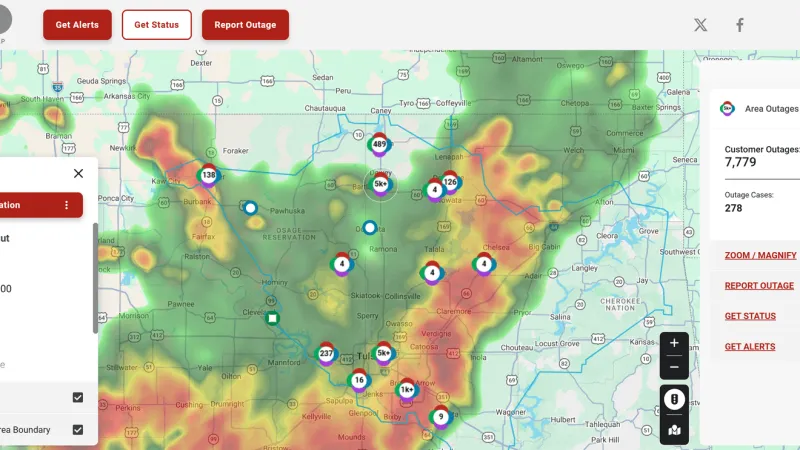The height and width of the screenshot is (450, 800).
Task: Switch map layers with the map icon
Action: click(x=674, y=430)
